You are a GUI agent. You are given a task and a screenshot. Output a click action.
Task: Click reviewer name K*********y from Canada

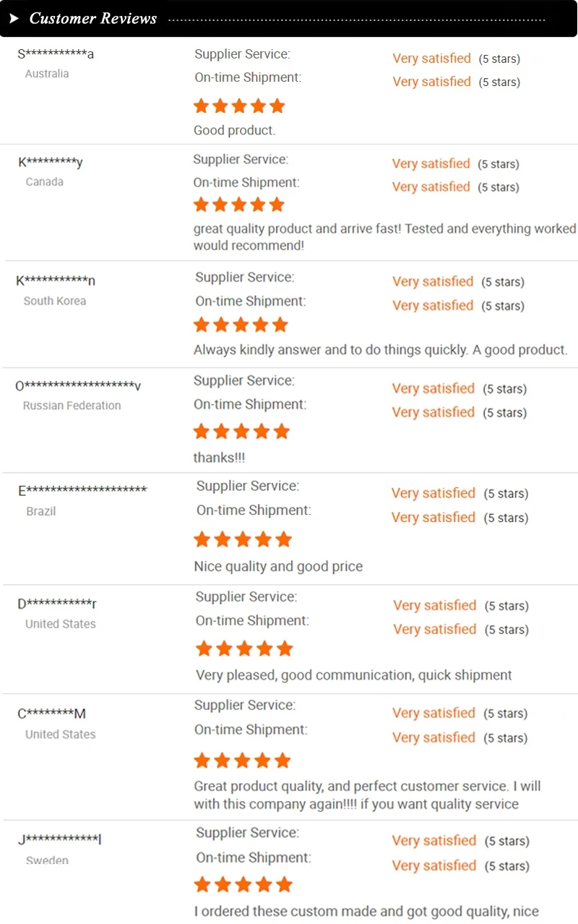51,163
